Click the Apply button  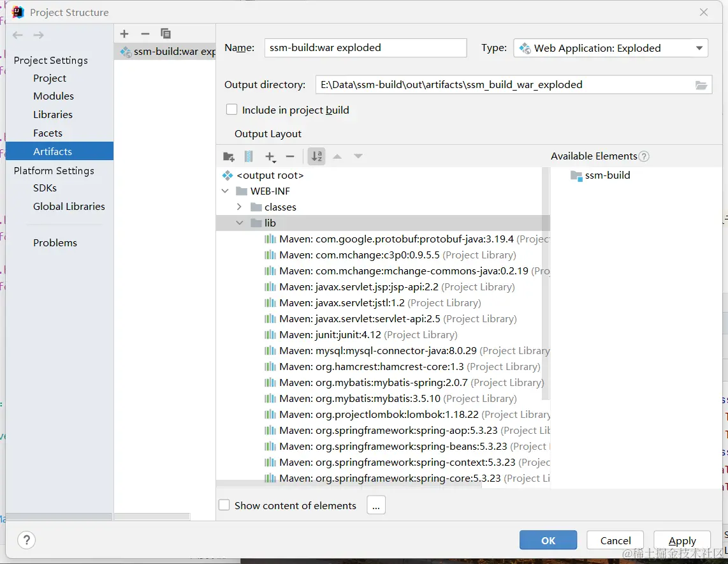(682, 540)
